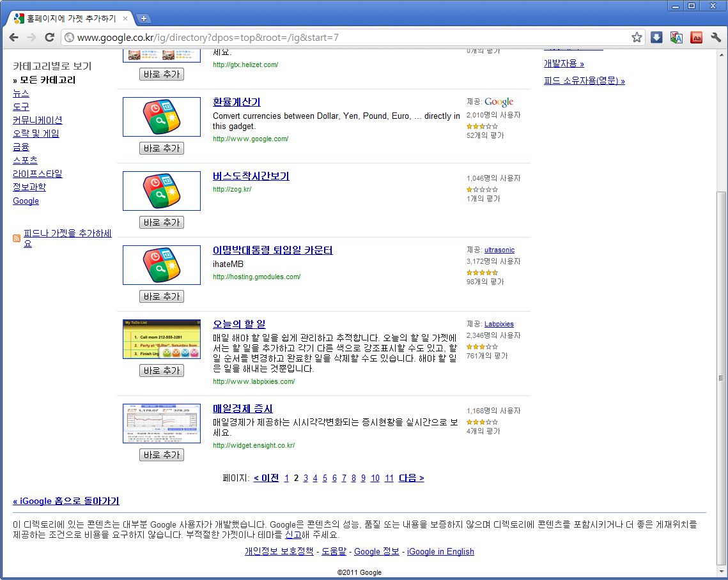Screen dimensions: 728x580
Task: Click the 피드나 가젯을 추가하세요 link
Action: tap(68, 238)
